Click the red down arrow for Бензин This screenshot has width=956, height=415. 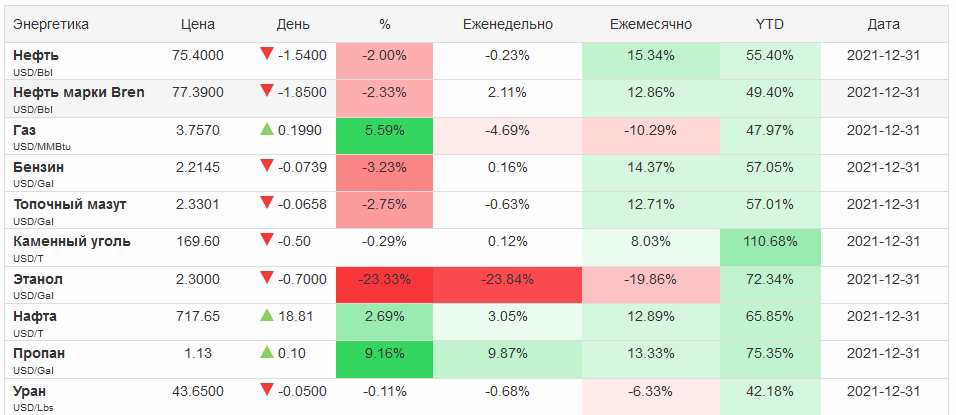[266, 166]
